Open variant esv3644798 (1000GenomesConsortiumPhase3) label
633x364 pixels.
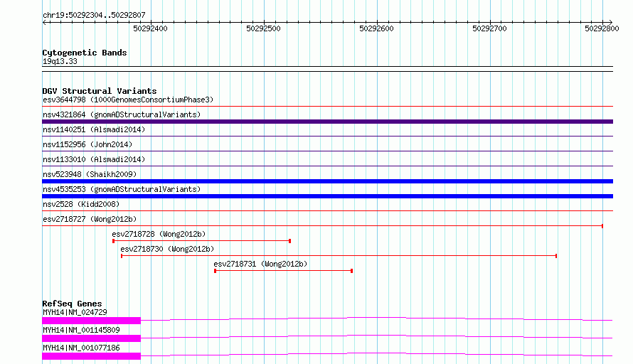(128, 100)
